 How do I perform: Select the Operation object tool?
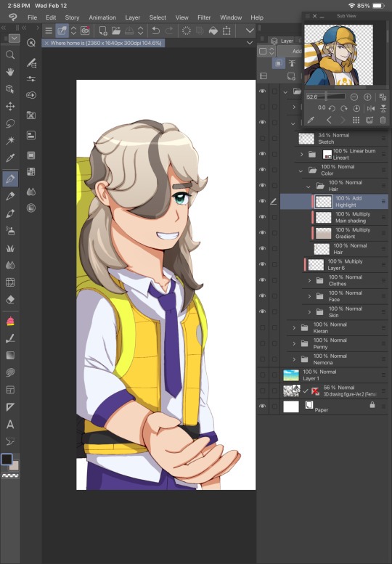click(10, 89)
